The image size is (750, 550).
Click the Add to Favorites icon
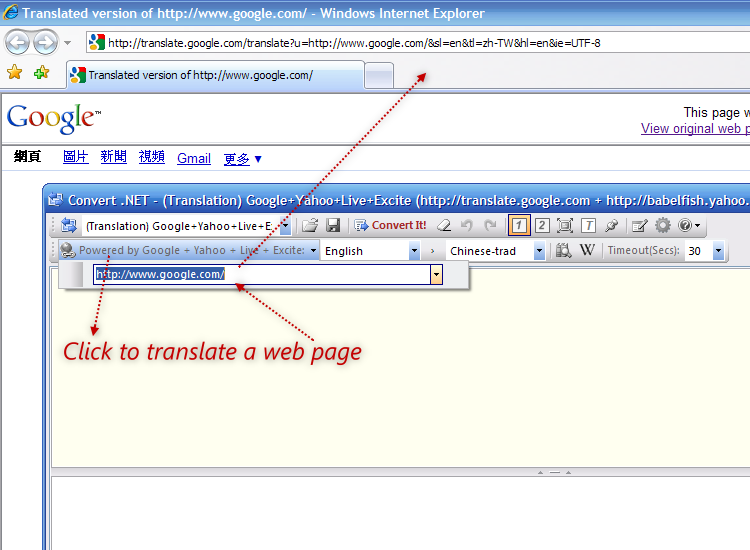(42, 73)
